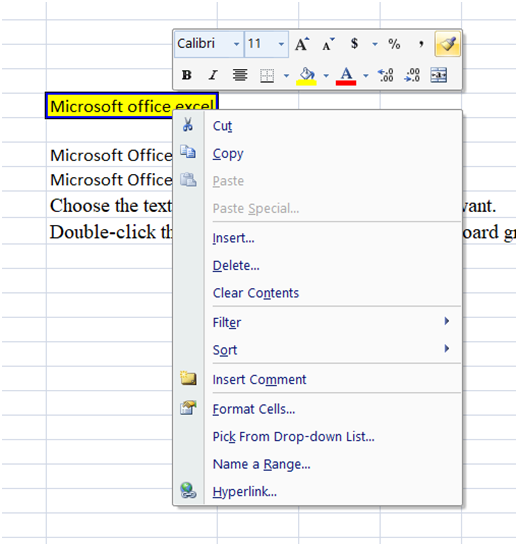This screenshot has height=546, width=518.
Task: Expand Sort submenu arrow
Action: 447,349
